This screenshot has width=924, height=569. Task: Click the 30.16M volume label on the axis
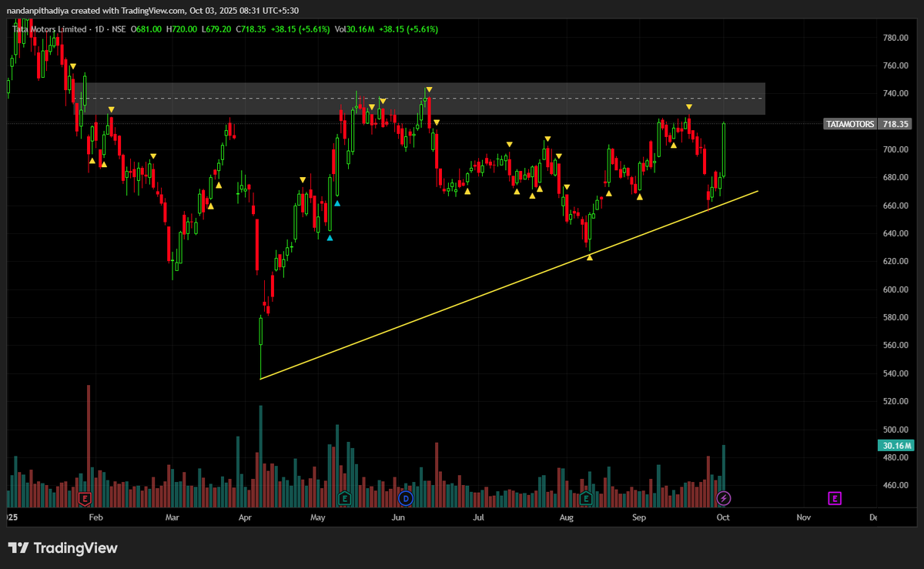click(x=896, y=445)
